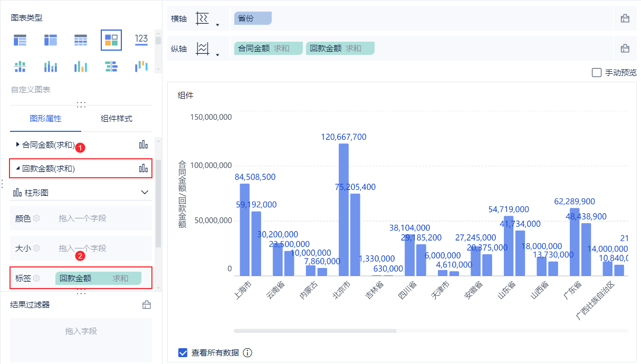Viewport: 641px width, 364px height.
Task: Expand the 合同金额(求和) section
Action: click(18, 144)
